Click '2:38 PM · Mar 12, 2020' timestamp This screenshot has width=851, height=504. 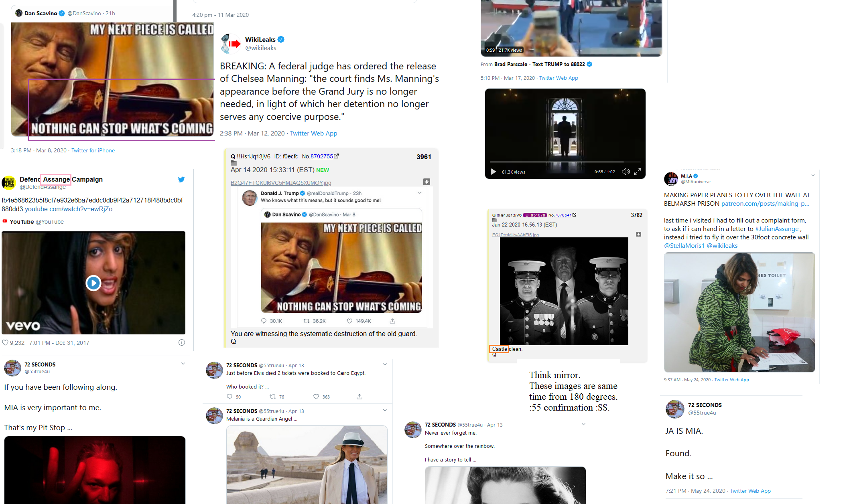pos(252,134)
